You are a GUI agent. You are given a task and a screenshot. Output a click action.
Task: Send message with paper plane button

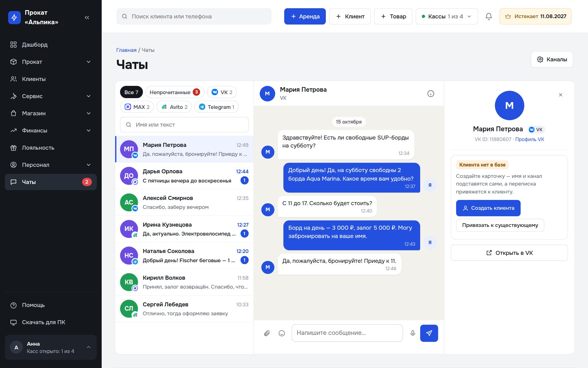429,333
